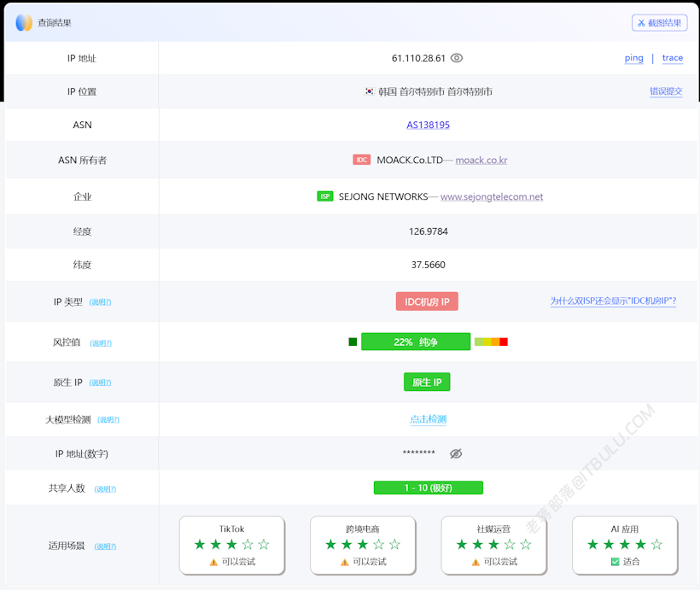This screenshot has width=700, height=590.
Task: Click the 1 - 10 (极好) shared users bar
Action: [429, 488]
